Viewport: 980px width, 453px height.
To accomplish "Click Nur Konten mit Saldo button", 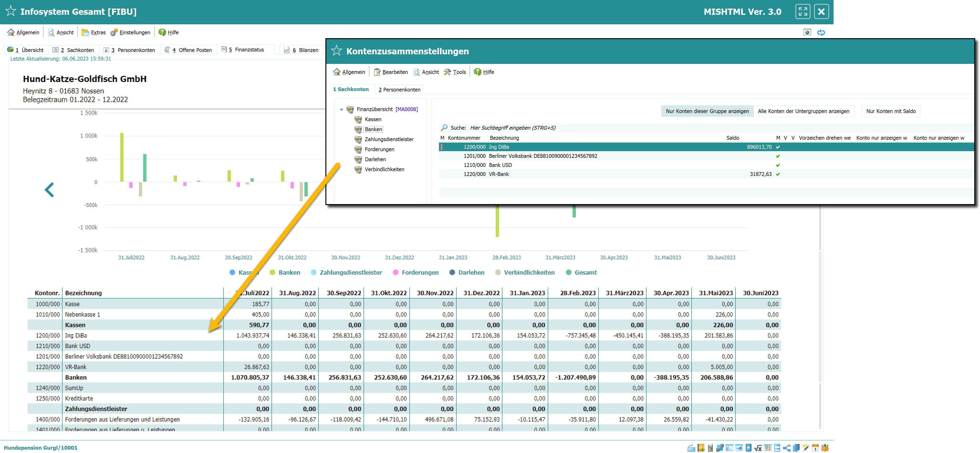I will click(x=891, y=111).
